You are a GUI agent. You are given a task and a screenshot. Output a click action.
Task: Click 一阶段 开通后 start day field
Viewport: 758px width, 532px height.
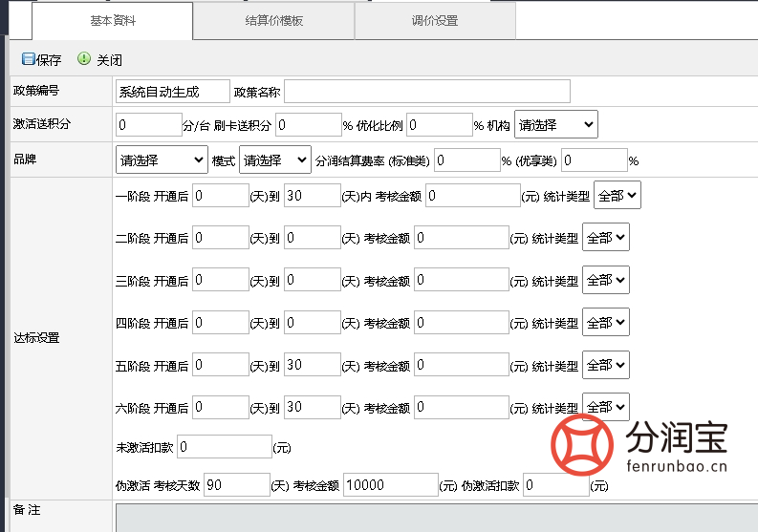(x=221, y=195)
